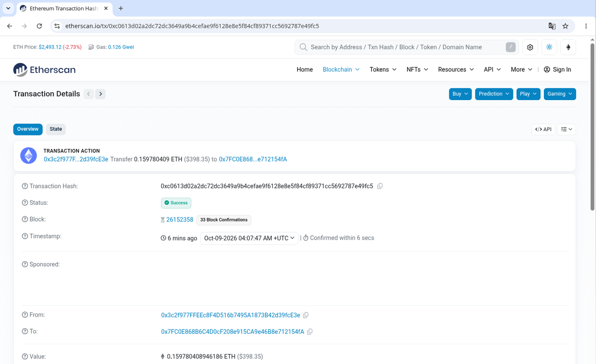This screenshot has width=596, height=364.
Task: Toggle light theme sun icon
Action: coord(549,47)
